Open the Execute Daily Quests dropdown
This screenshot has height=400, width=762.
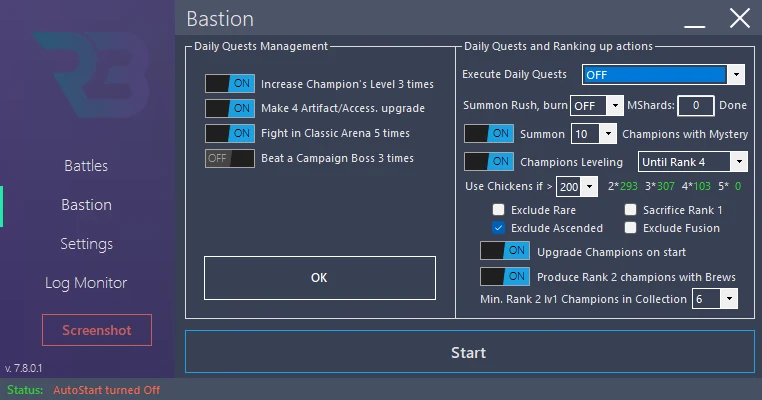[663, 75]
